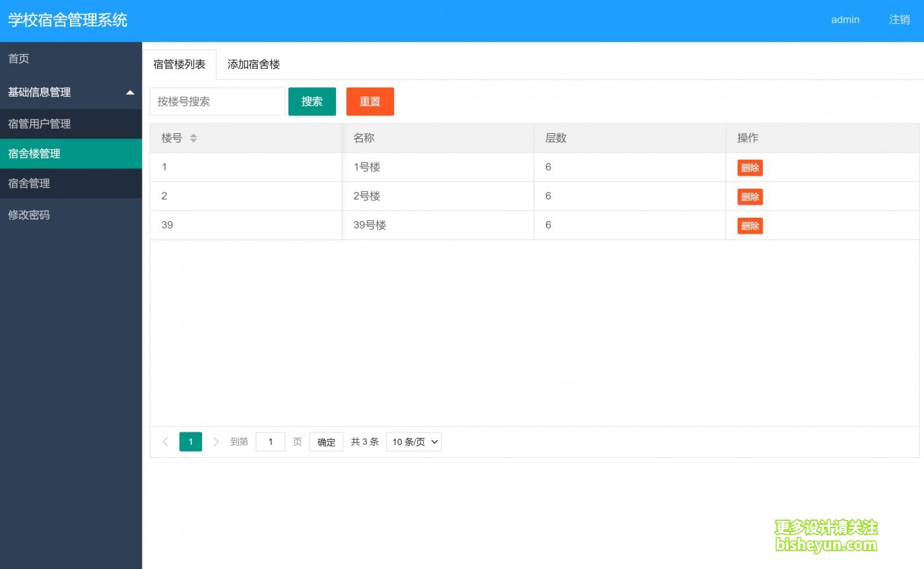Select the 39号楼 name cell
Image resolution: width=924 pixels, height=569 pixels.
(438, 226)
